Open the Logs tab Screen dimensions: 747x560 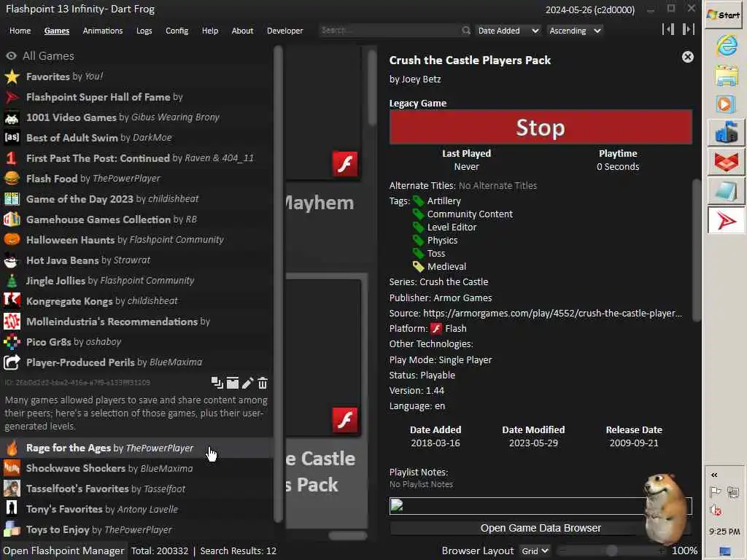[144, 31]
